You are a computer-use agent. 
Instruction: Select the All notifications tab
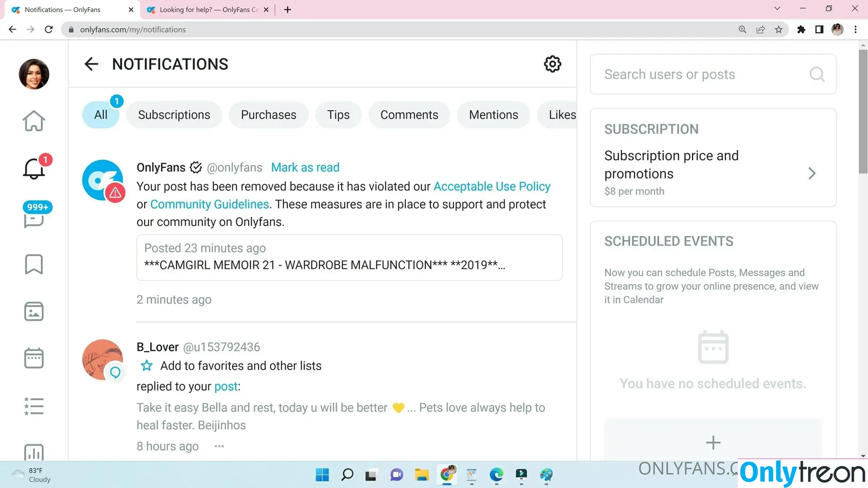[x=101, y=115]
